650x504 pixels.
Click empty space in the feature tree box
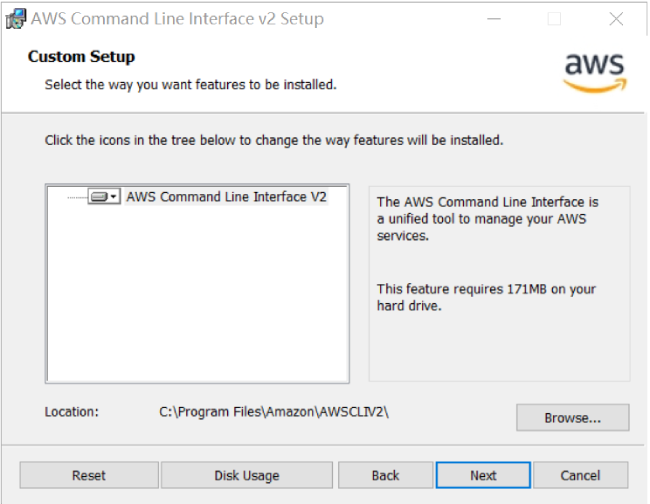pyautogui.click(x=197, y=300)
